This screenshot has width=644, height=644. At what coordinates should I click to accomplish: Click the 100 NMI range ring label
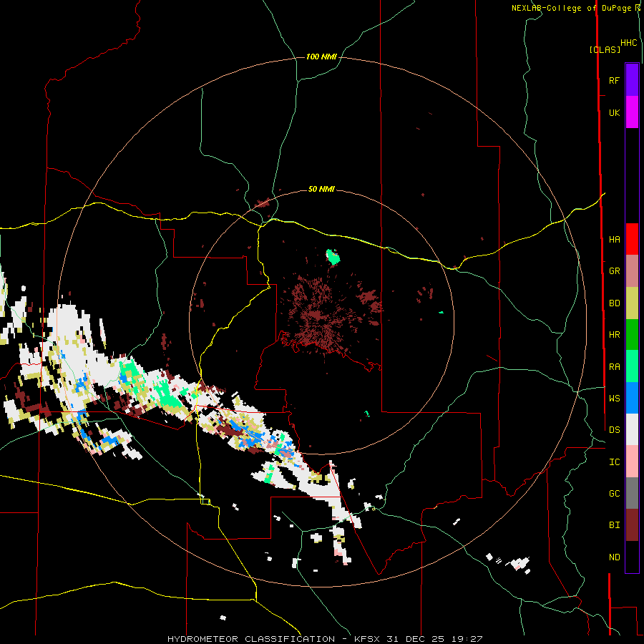point(321,57)
